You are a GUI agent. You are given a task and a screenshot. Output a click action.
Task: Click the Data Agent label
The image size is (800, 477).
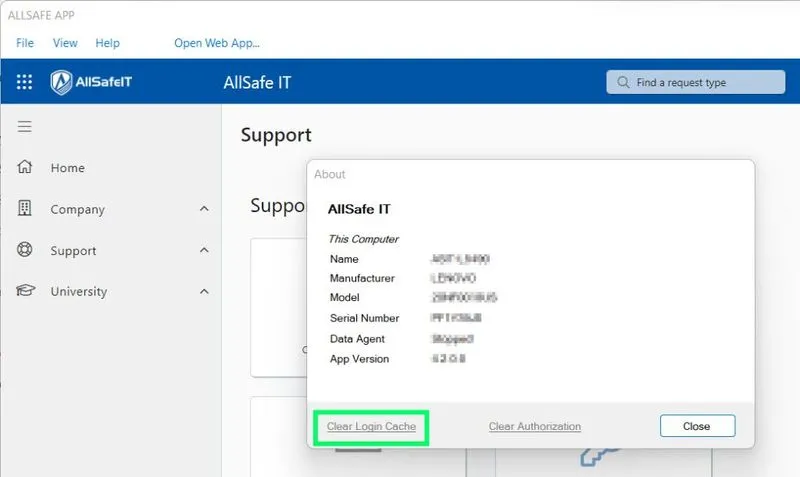click(357, 339)
